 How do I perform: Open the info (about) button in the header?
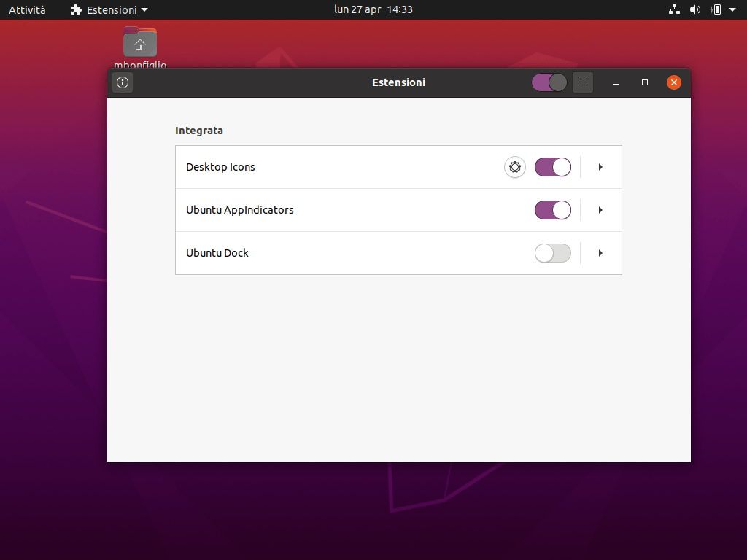123,82
